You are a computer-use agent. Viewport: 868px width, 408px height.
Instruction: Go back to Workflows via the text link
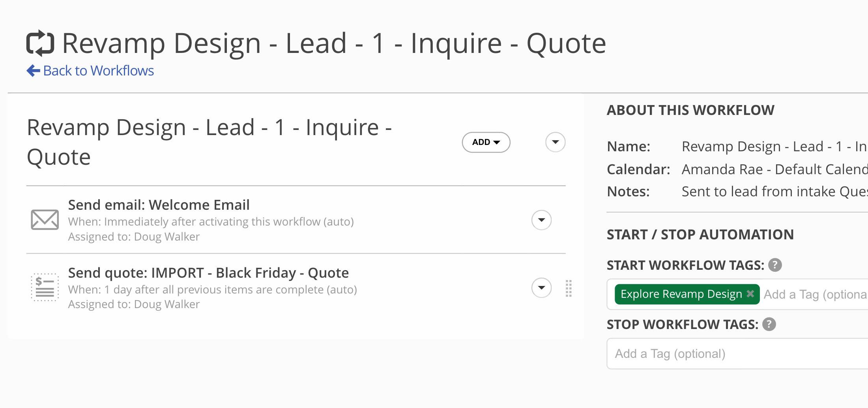[98, 71]
